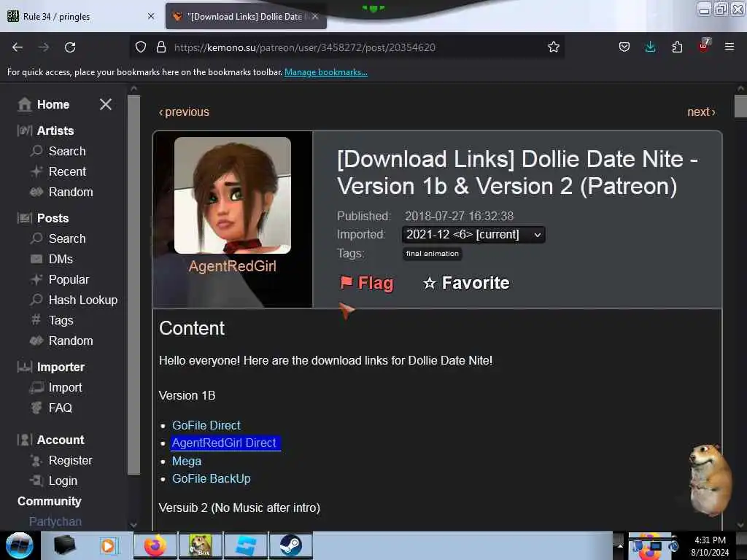The height and width of the screenshot is (560, 747).
Task: Open Popular posts in sidebar
Action: [69, 279]
